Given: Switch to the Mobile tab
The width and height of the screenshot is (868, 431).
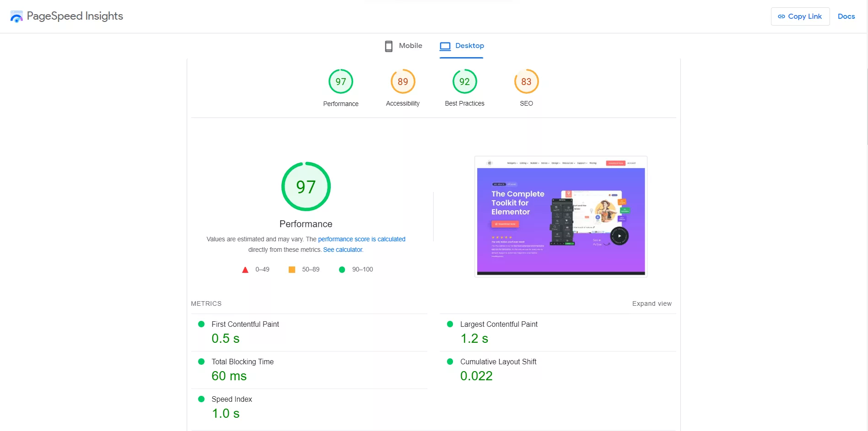Looking at the screenshot, I should point(403,46).
